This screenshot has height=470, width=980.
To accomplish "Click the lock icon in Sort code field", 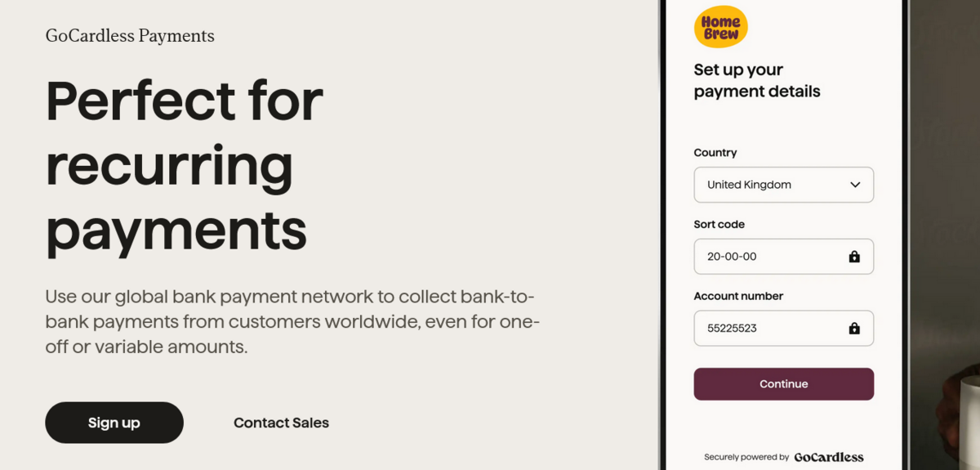I will 854,257.
